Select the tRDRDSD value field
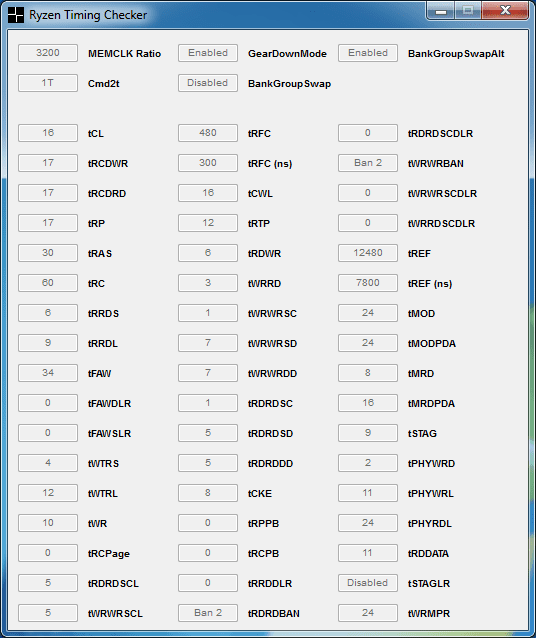This screenshot has width=536, height=638. (x=208, y=433)
